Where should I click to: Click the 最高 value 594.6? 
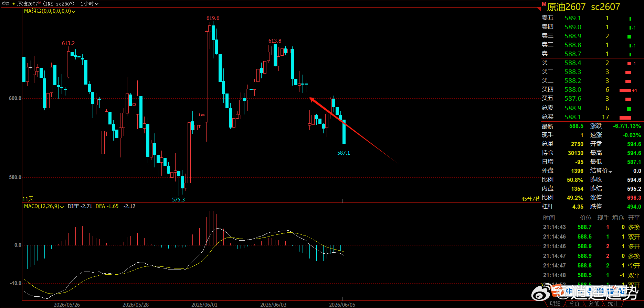pos(634,153)
